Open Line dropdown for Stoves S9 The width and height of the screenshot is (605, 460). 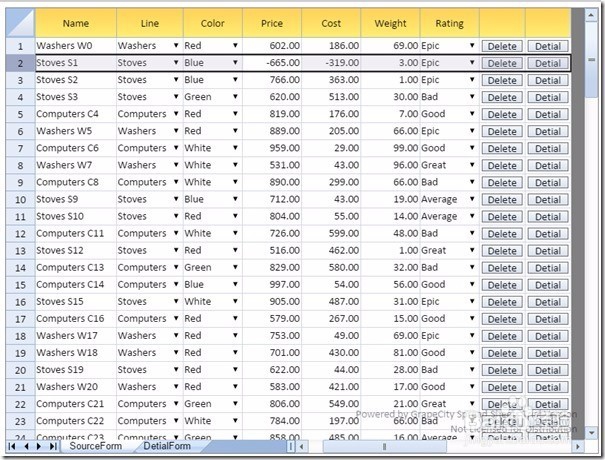[176, 199]
